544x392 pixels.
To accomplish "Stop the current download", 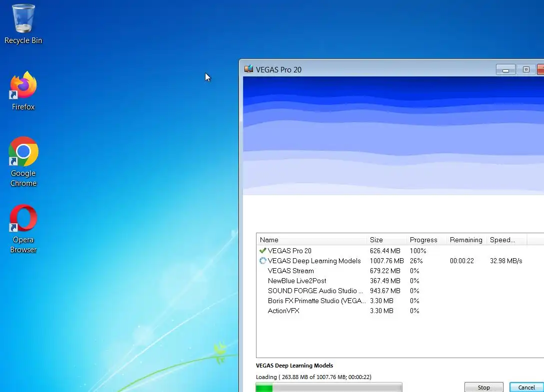I will click(x=483, y=387).
